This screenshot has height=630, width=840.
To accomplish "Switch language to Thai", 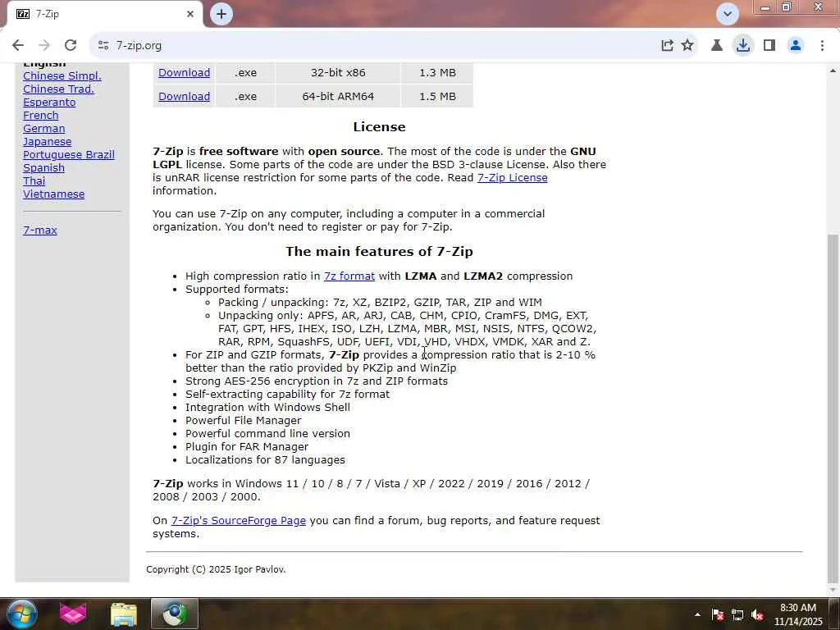I will [x=34, y=181].
